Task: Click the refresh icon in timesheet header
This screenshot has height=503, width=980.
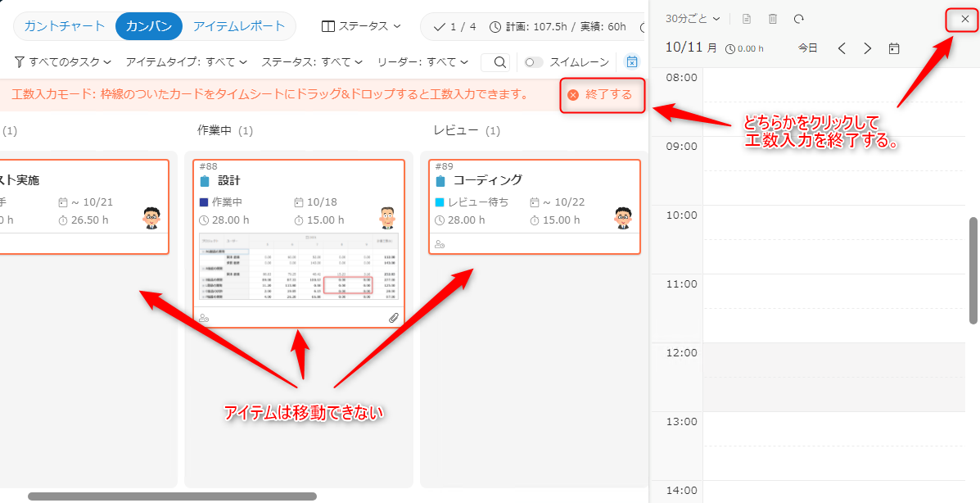Action: pos(799,19)
